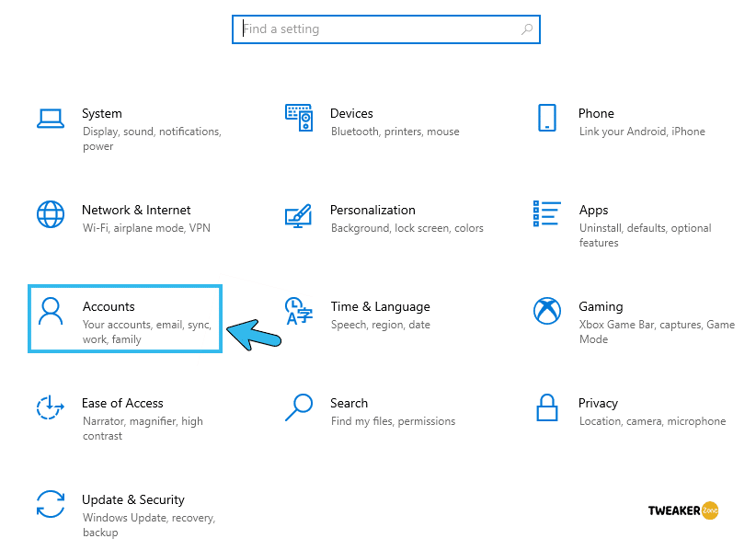Image resolution: width=756 pixels, height=550 pixels.
Task: Click 'Location, camera, microphone' text
Action: click(652, 421)
